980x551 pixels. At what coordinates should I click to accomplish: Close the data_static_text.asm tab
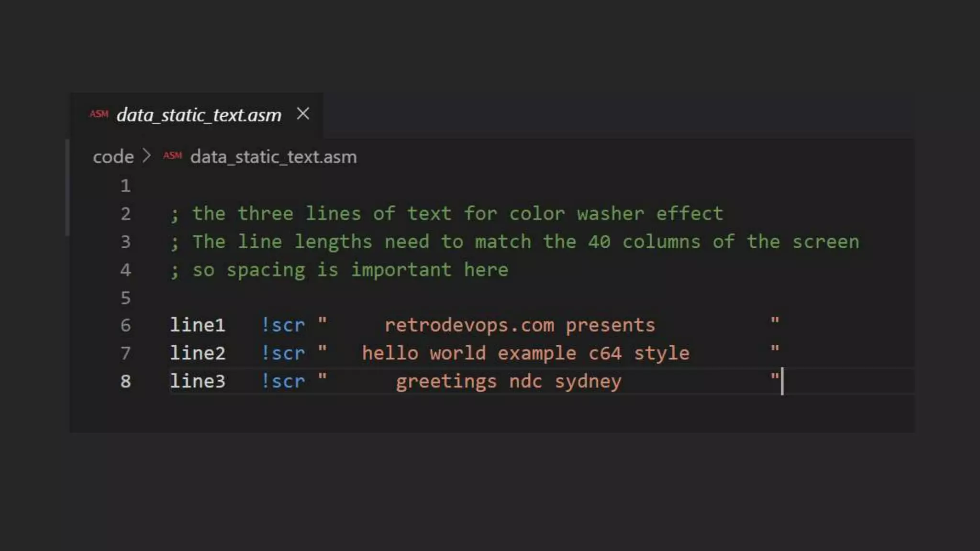(x=303, y=114)
